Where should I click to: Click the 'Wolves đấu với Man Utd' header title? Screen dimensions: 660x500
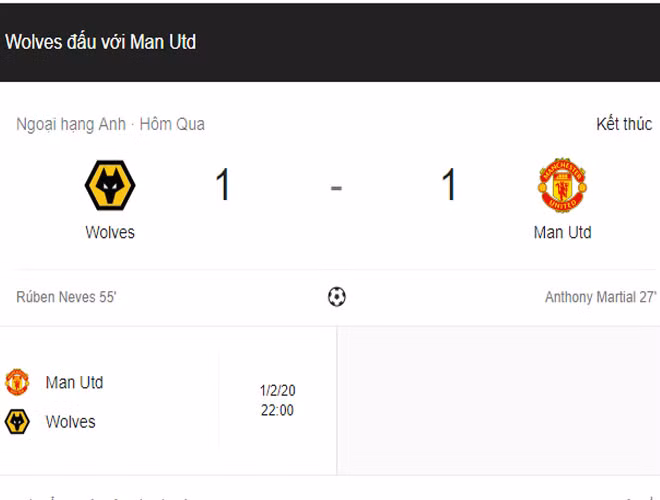tap(101, 42)
